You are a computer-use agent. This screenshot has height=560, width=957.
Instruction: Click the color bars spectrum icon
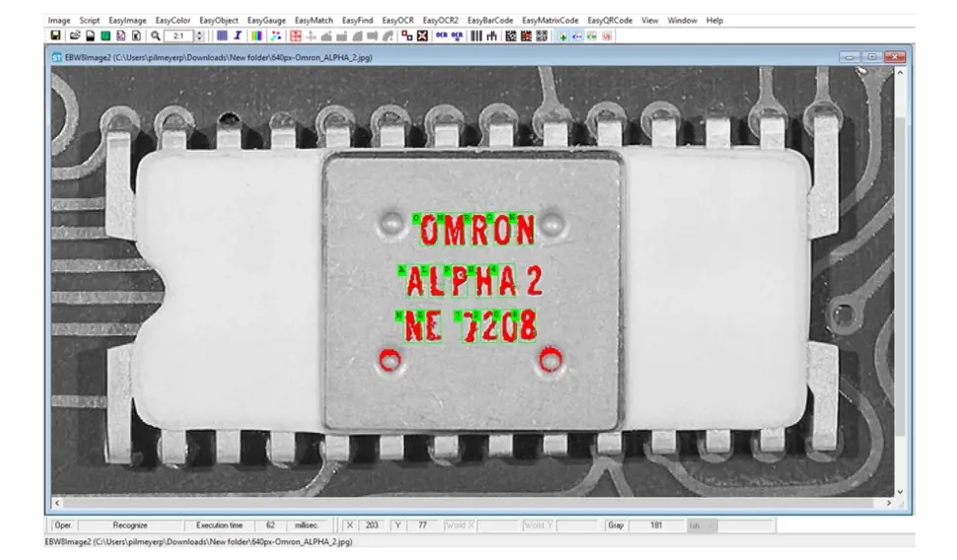pyautogui.click(x=256, y=35)
